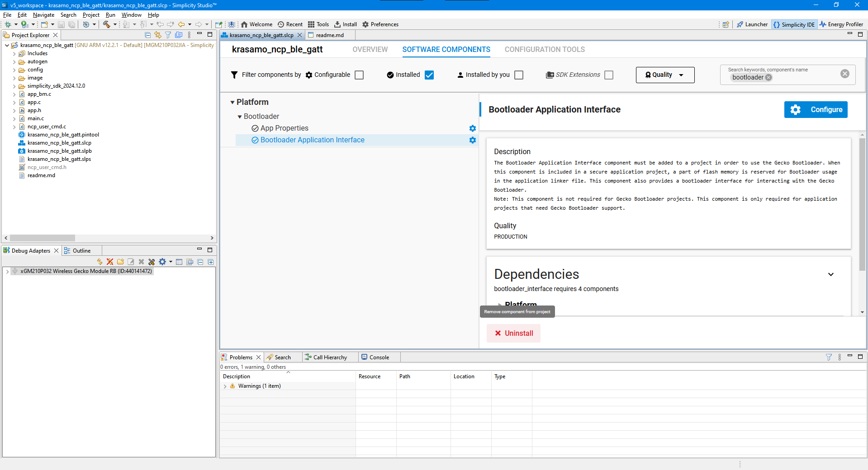Collapse the Dependencies section chevron
This screenshot has width=868, height=470.
coord(831,274)
